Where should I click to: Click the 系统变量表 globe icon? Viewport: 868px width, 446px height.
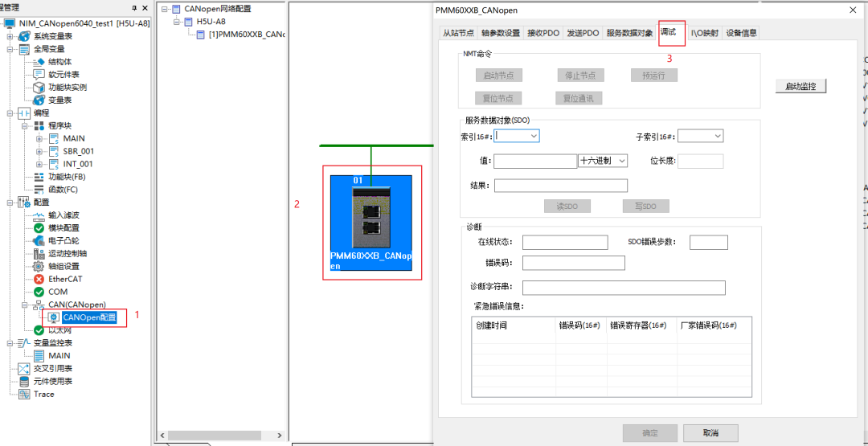click(x=24, y=36)
